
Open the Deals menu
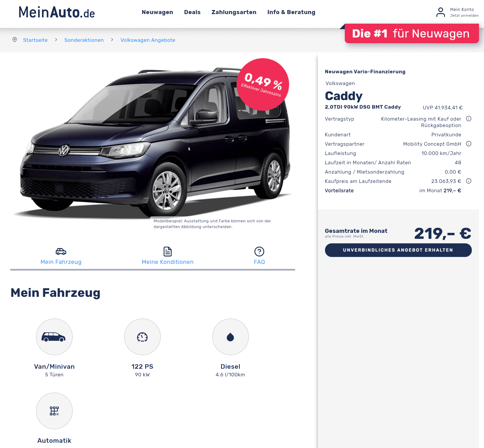(x=192, y=12)
